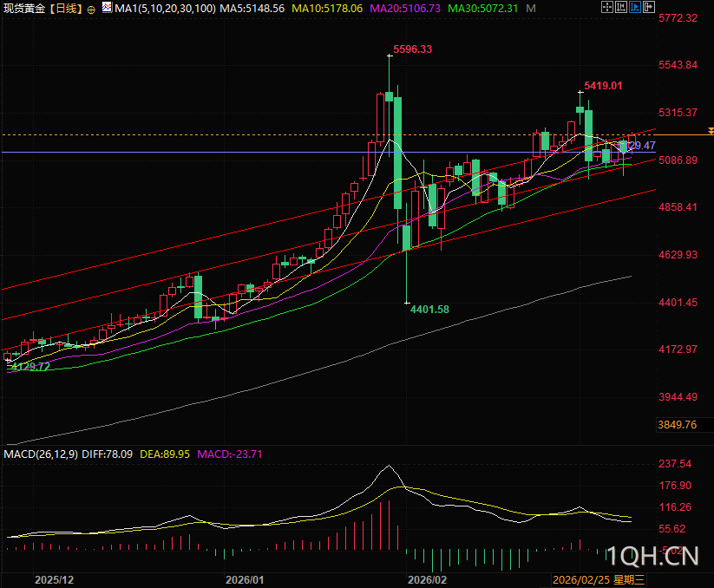Viewport: 714px width, 588px height.
Task: Click the orange plus circle next to 日线
Action: point(91,9)
